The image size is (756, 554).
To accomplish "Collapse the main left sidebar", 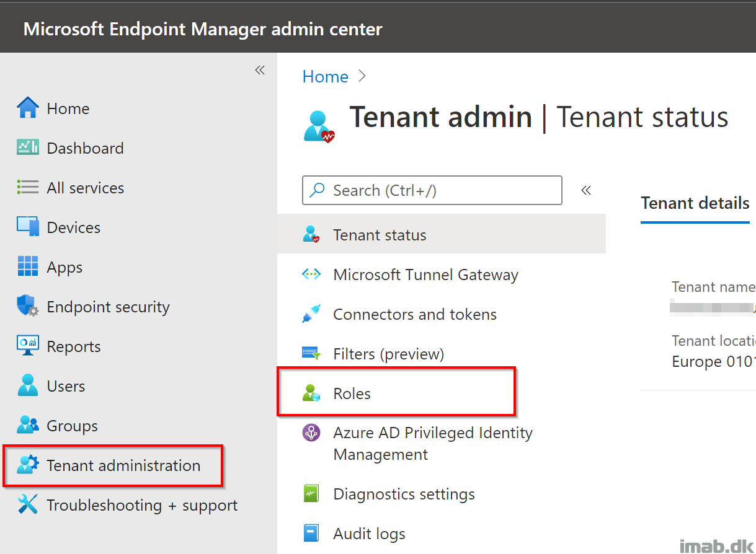I will point(260,70).
